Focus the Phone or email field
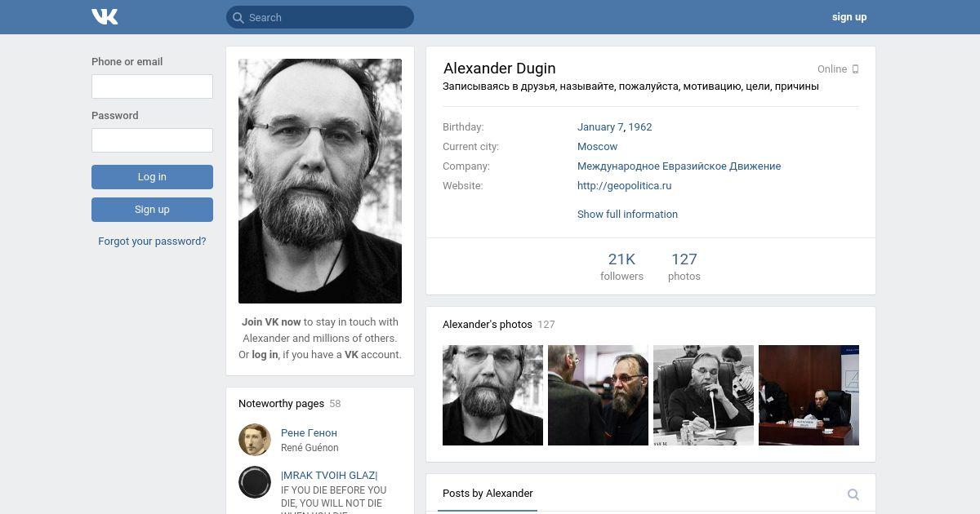Image resolution: width=980 pixels, height=514 pixels. [x=152, y=86]
